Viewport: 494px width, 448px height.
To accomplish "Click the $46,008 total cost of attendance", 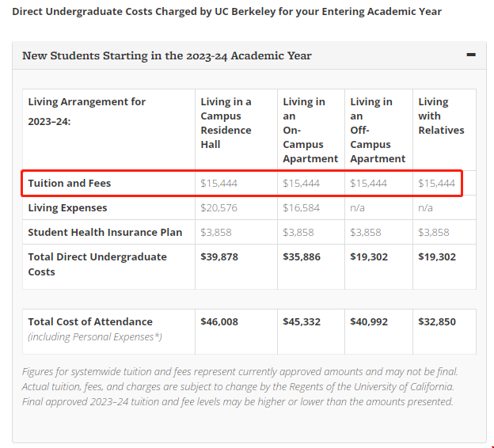I will coord(219,321).
